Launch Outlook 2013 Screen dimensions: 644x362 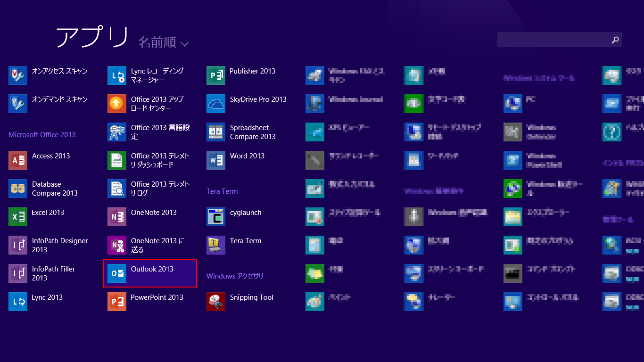coord(150,273)
